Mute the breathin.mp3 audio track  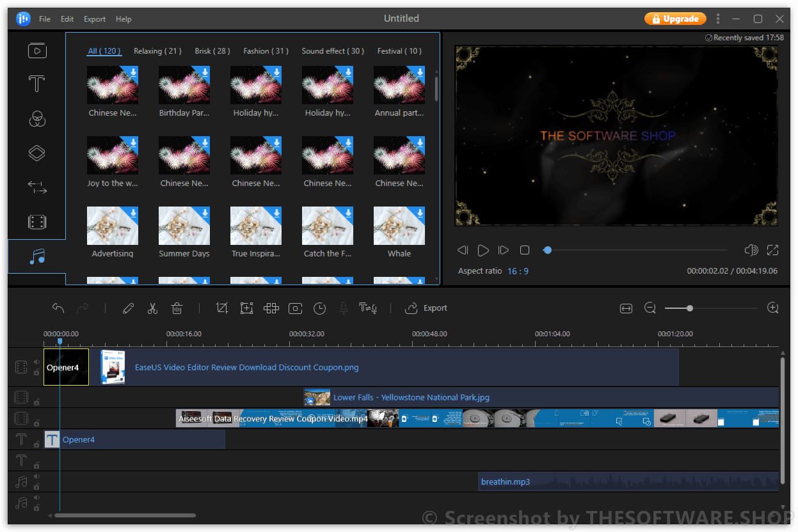coord(36,476)
